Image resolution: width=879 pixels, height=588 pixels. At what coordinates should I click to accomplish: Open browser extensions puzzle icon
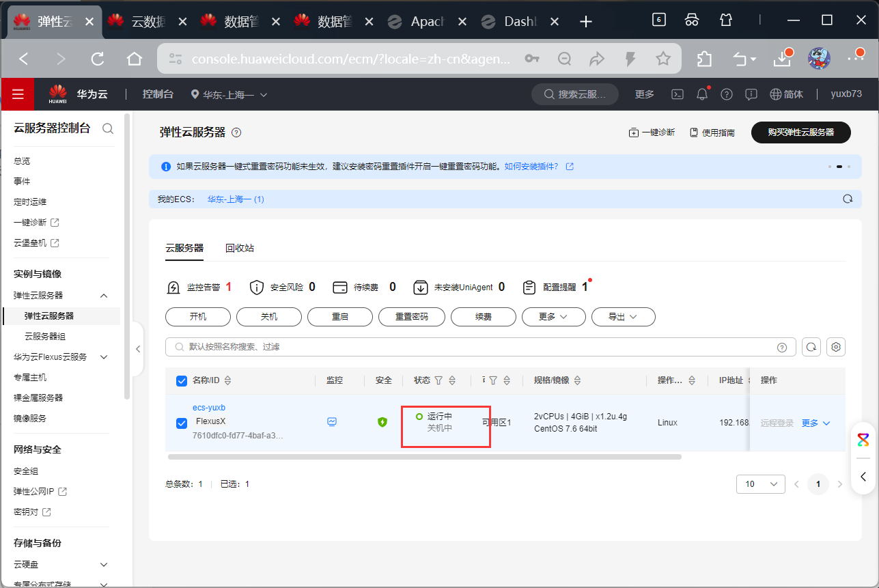tap(705, 59)
